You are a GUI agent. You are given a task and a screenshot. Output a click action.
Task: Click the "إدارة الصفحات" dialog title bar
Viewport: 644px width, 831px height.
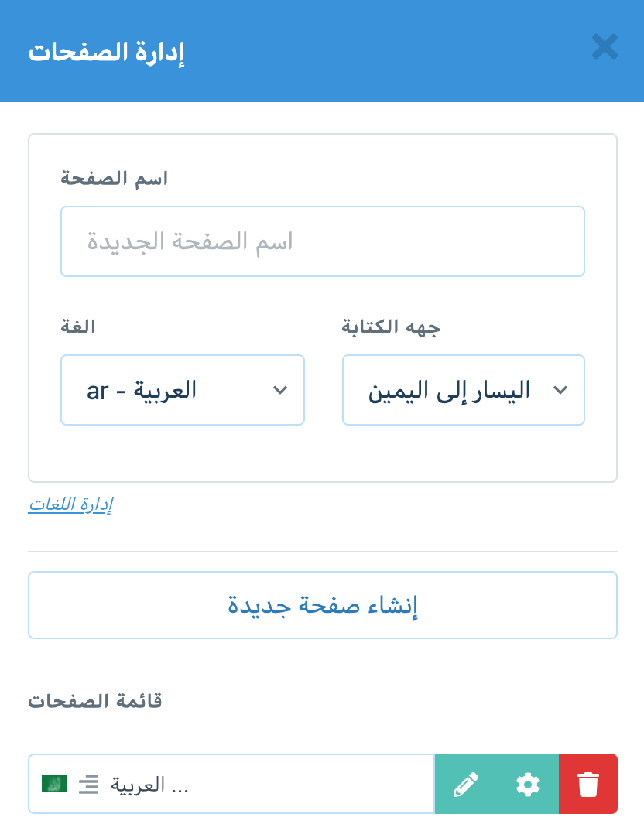tap(106, 50)
